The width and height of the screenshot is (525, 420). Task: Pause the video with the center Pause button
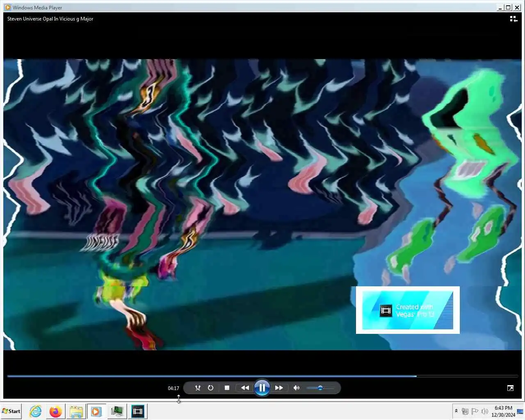(x=262, y=388)
